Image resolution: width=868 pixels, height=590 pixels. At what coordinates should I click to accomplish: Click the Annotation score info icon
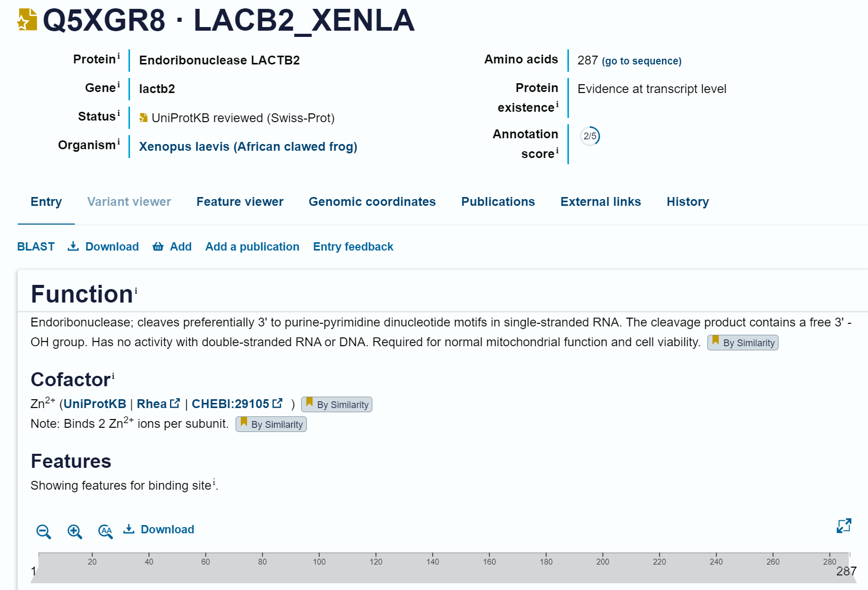click(x=557, y=150)
